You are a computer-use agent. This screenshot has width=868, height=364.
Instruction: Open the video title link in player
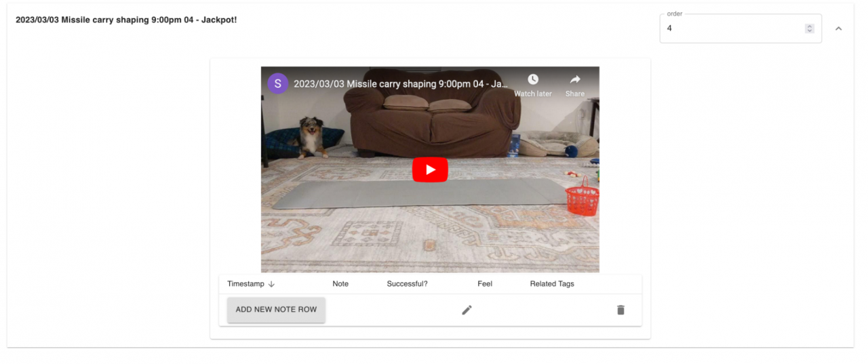click(x=400, y=84)
